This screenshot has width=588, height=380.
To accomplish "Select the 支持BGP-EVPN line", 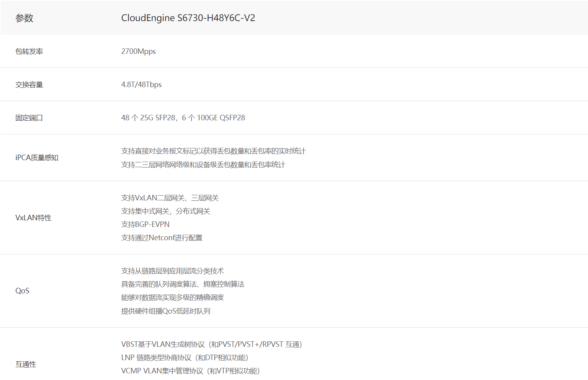I will pos(145,225).
